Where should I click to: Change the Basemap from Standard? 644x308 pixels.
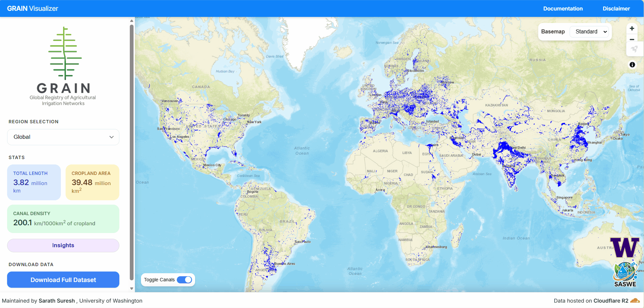click(x=589, y=31)
